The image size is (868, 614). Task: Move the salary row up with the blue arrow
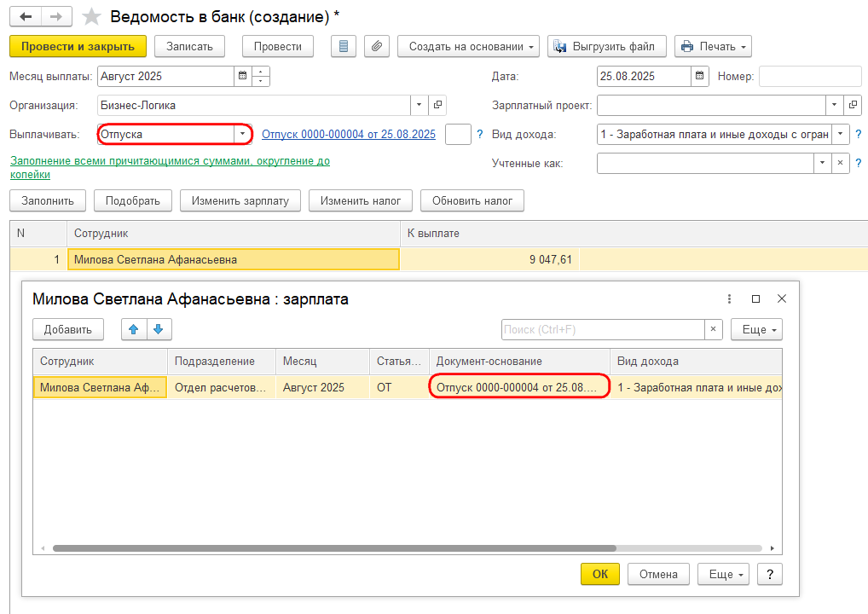coord(133,329)
